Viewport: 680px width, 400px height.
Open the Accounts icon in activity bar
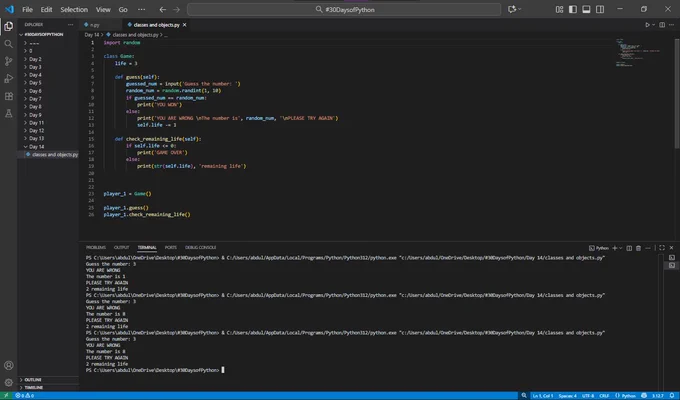pyautogui.click(x=8, y=365)
